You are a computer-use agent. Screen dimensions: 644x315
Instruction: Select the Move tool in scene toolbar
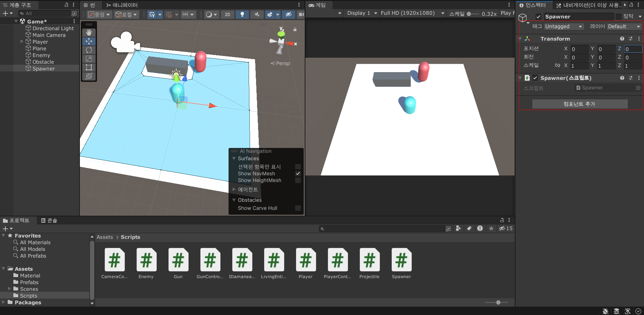[x=89, y=41]
